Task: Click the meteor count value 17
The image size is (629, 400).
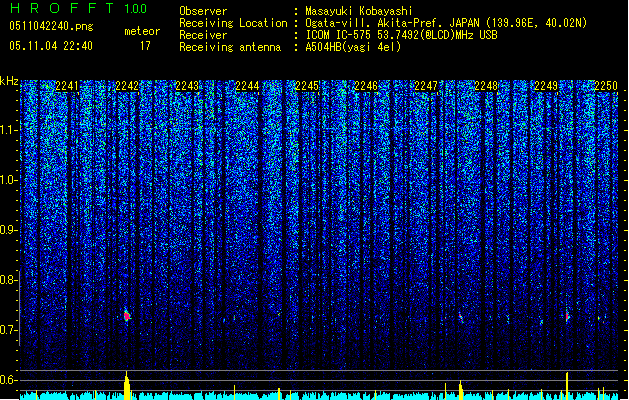Action: [145, 46]
